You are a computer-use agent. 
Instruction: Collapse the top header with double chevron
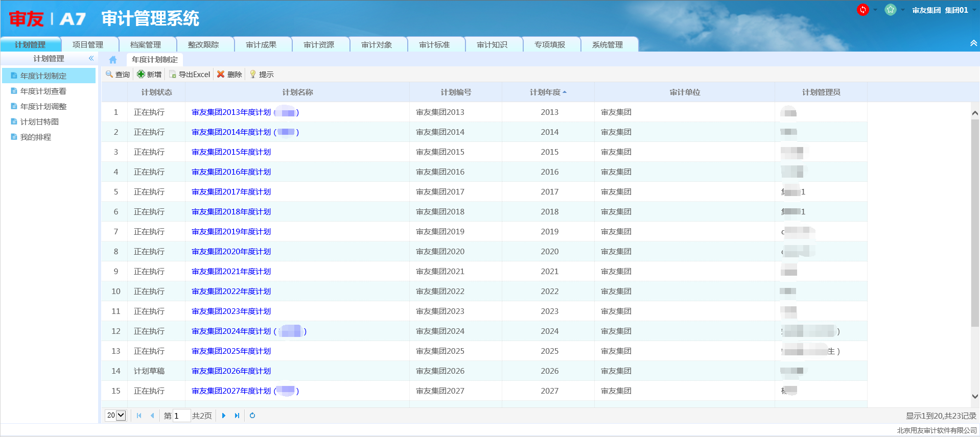tap(973, 43)
